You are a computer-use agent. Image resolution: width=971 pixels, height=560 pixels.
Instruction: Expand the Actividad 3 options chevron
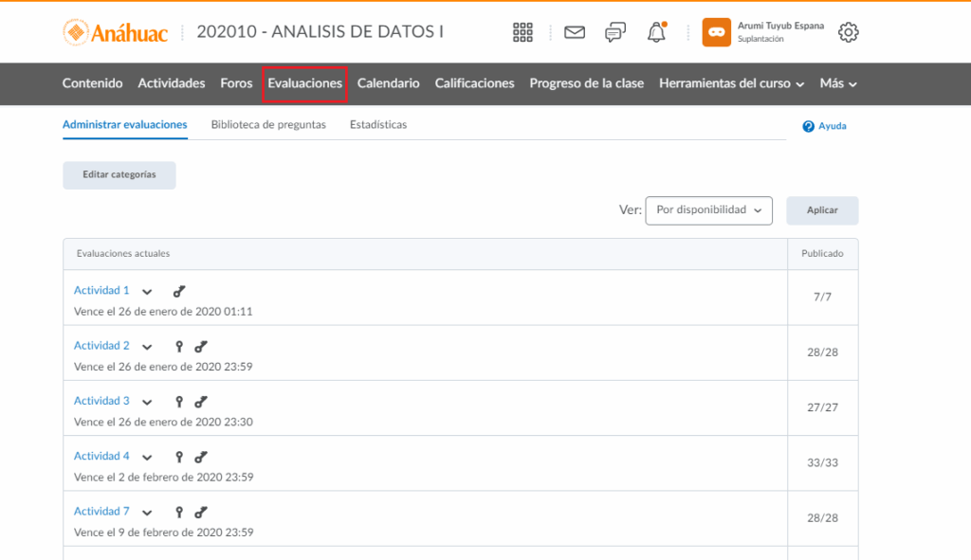click(x=147, y=402)
